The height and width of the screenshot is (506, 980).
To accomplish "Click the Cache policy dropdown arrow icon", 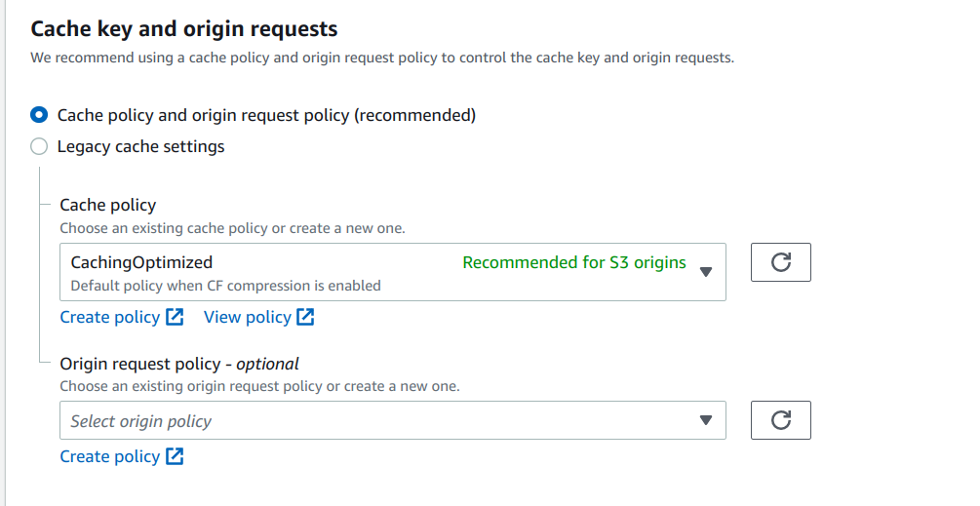I will 707,272.
